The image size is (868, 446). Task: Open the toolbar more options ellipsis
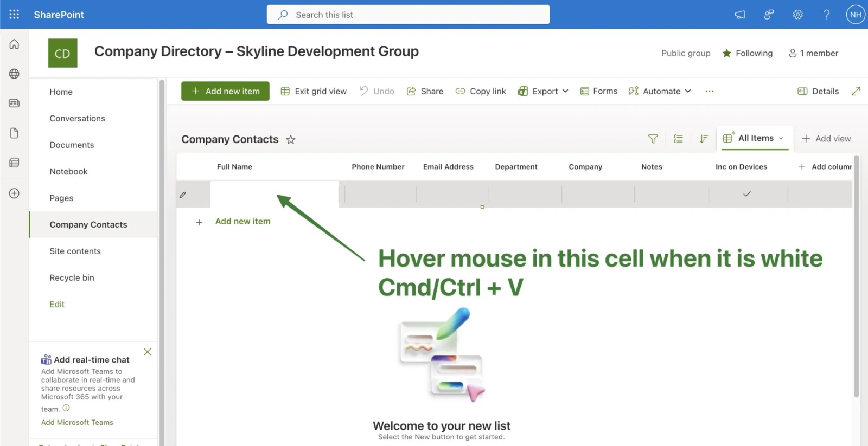[x=710, y=91]
